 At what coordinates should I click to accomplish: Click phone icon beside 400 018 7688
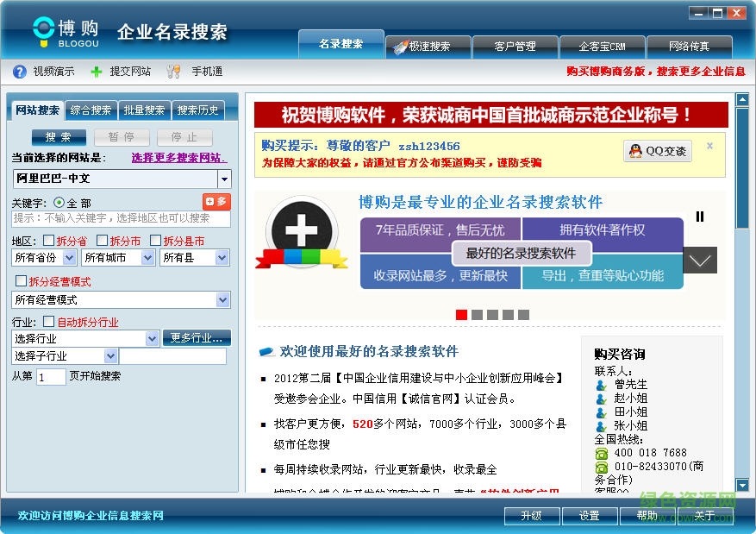click(602, 454)
